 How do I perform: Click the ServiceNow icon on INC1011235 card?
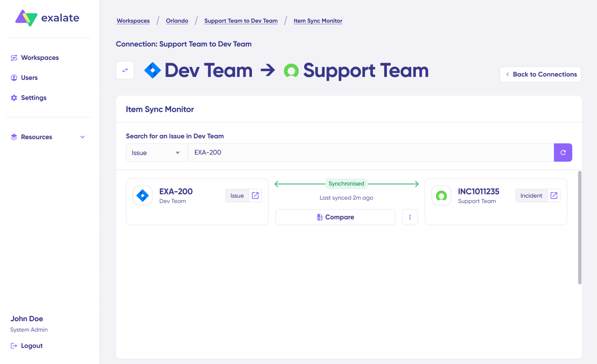[x=441, y=196]
